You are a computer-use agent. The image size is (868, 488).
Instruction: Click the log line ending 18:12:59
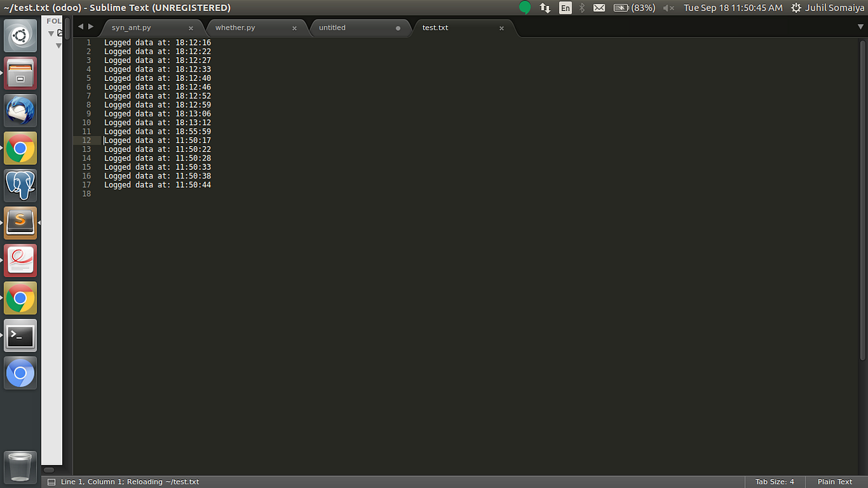coord(158,105)
